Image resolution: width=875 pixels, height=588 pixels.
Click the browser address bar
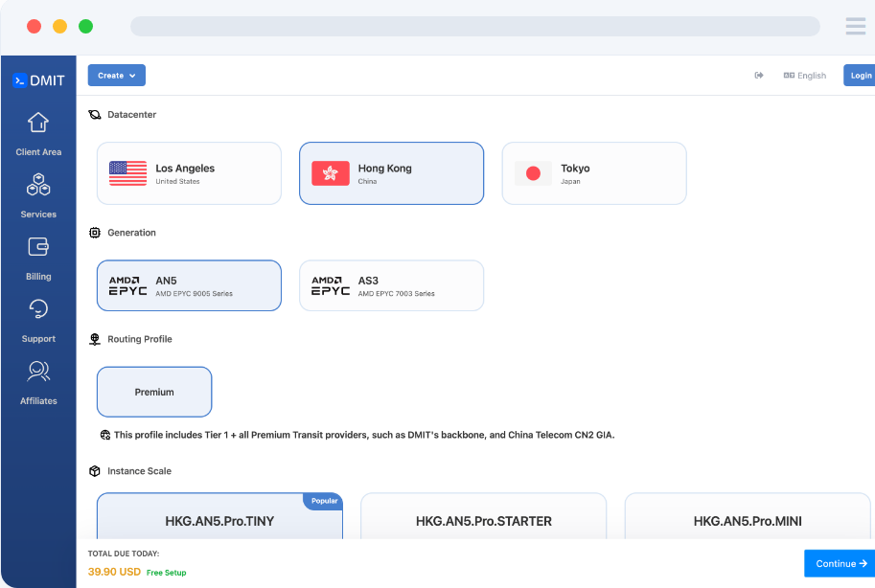point(475,26)
